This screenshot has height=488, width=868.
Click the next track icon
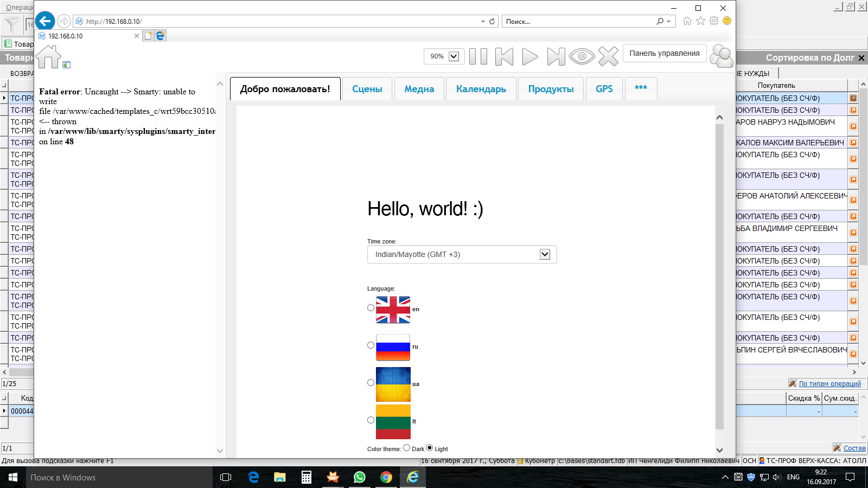(x=556, y=56)
